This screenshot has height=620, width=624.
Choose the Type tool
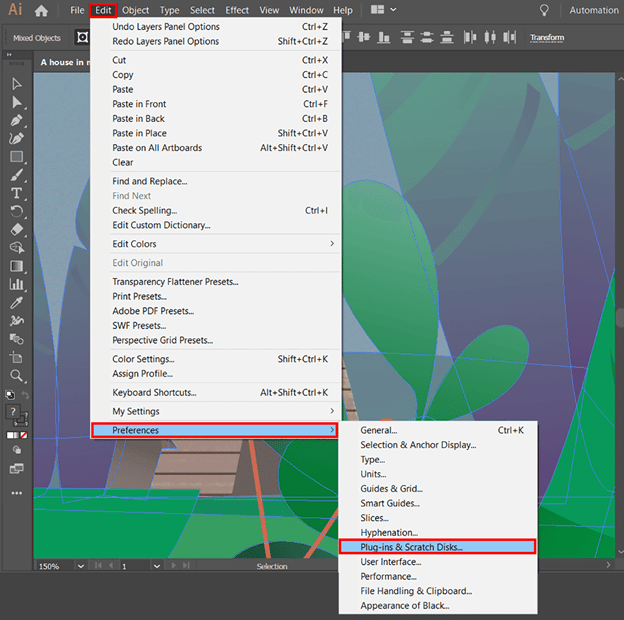[x=17, y=193]
